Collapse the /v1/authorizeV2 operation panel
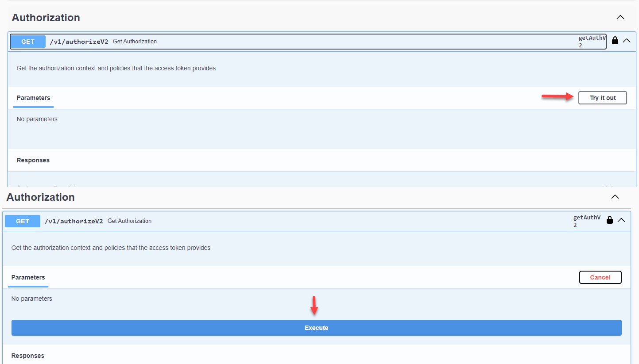 pos(627,40)
